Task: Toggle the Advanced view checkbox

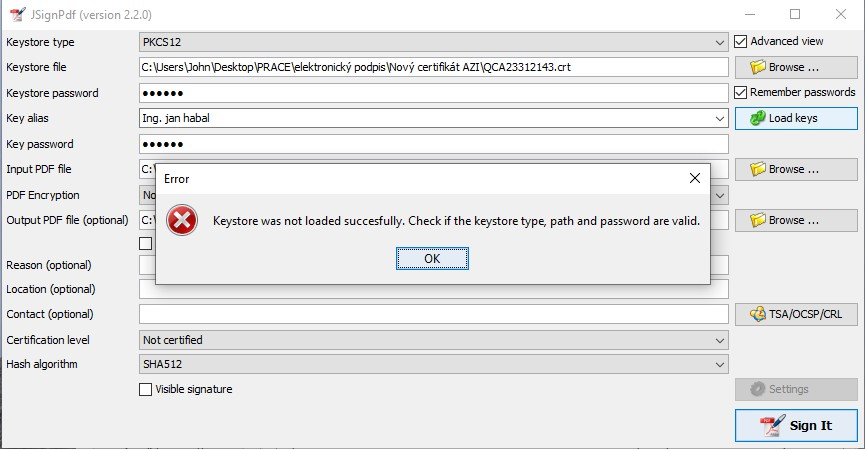Action: pos(741,42)
